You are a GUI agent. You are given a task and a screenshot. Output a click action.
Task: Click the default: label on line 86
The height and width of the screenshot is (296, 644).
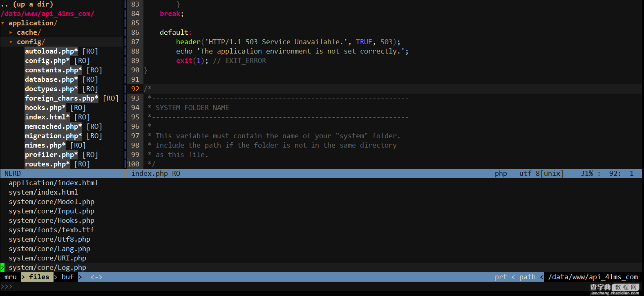[x=176, y=33]
